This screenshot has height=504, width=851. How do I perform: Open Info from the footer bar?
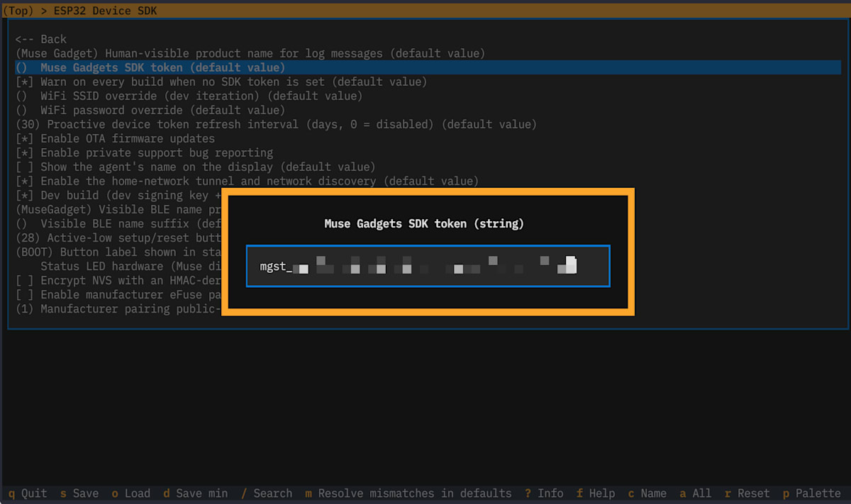pos(544,493)
